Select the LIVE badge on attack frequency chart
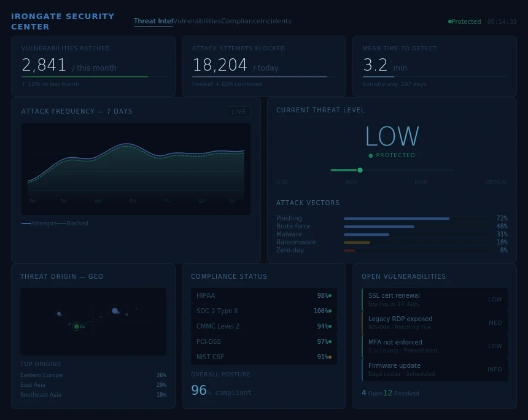528x420 pixels. pos(239,112)
